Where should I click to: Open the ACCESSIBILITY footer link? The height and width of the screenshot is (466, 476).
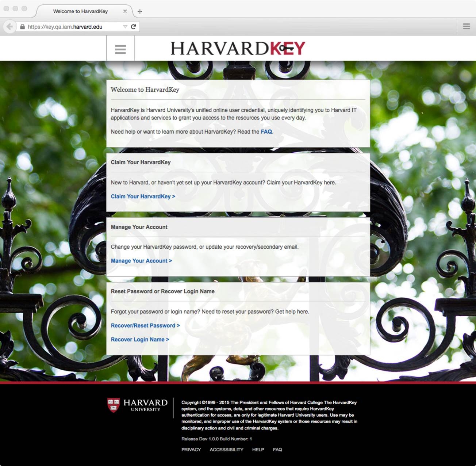(x=226, y=450)
